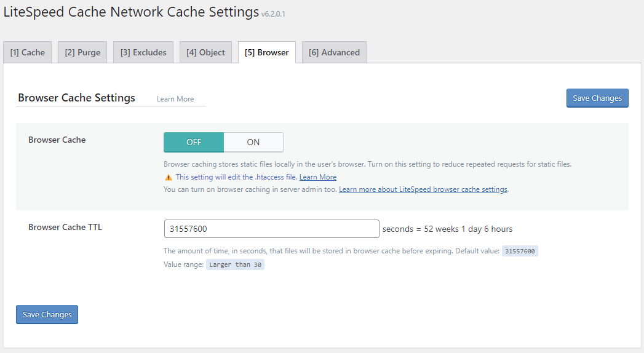Click the version label v6.2.0.1
Viewport: 644px width, 353px height.
click(x=273, y=14)
